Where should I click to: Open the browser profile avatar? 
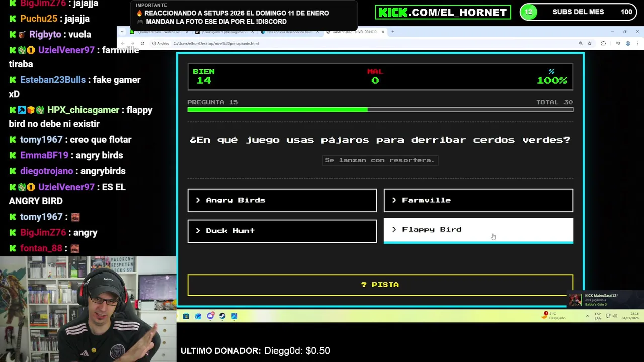(628, 43)
